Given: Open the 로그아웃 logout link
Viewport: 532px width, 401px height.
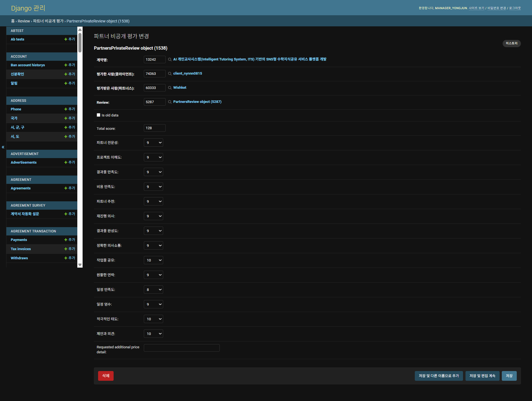Looking at the screenshot, I should coord(515,8).
